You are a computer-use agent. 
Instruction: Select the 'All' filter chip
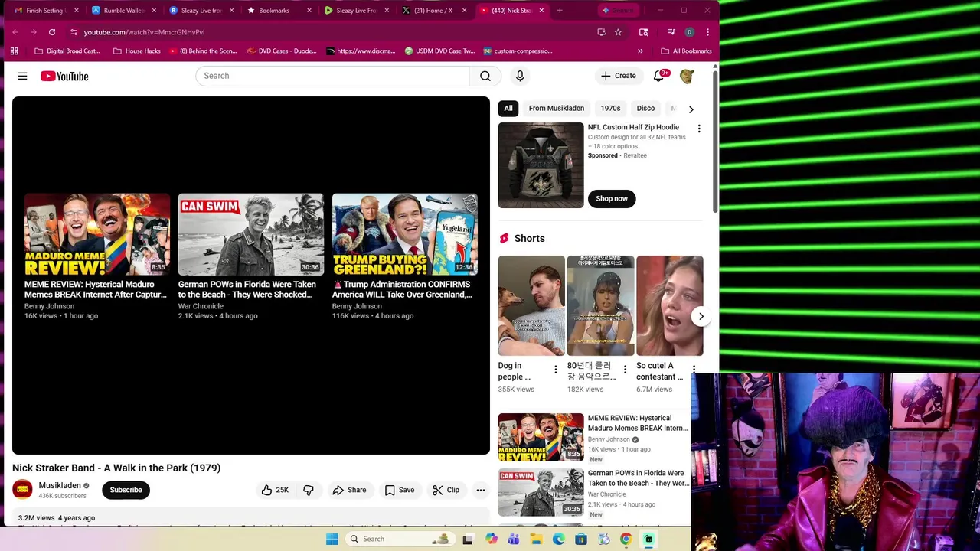pyautogui.click(x=508, y=108)
